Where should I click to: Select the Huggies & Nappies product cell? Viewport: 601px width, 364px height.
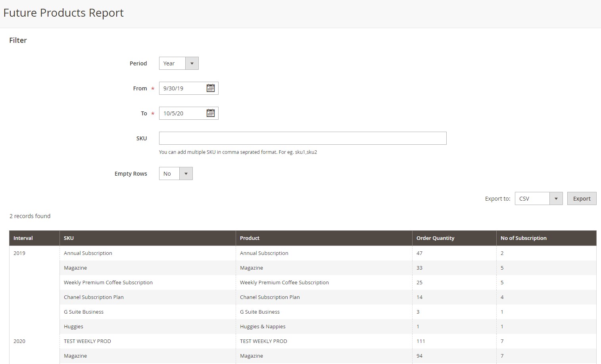tap(263, 327)
